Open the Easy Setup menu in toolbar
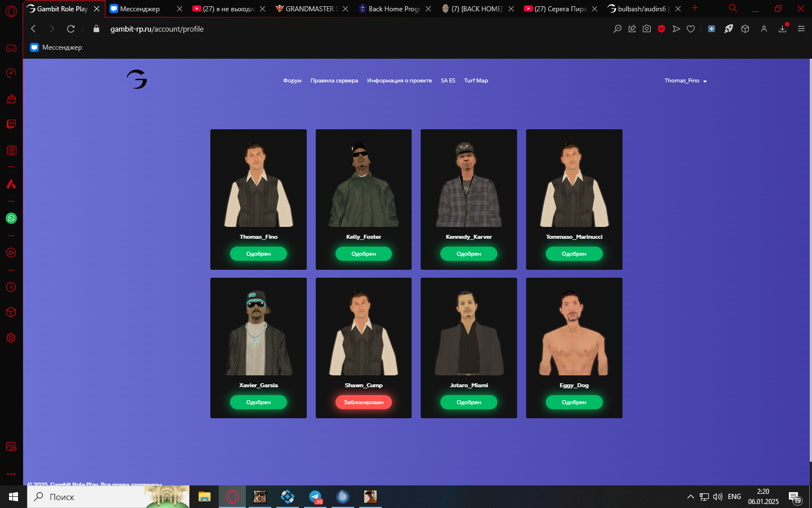The width and height of the screenshot is (812, 508). [x=801, y=29]
